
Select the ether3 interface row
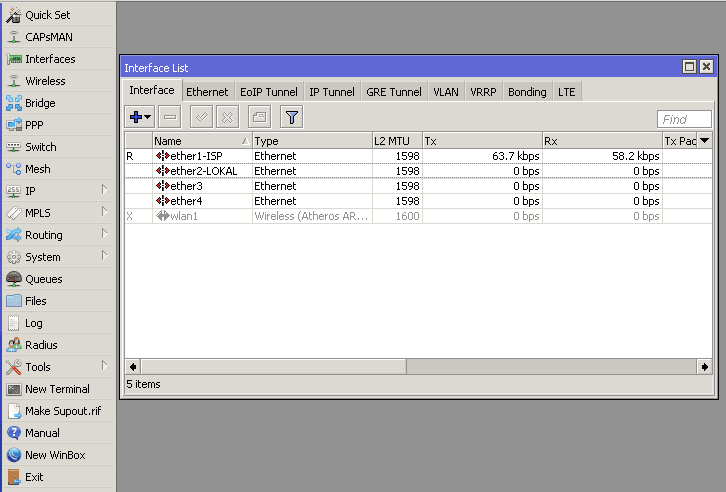click(418, 186)
